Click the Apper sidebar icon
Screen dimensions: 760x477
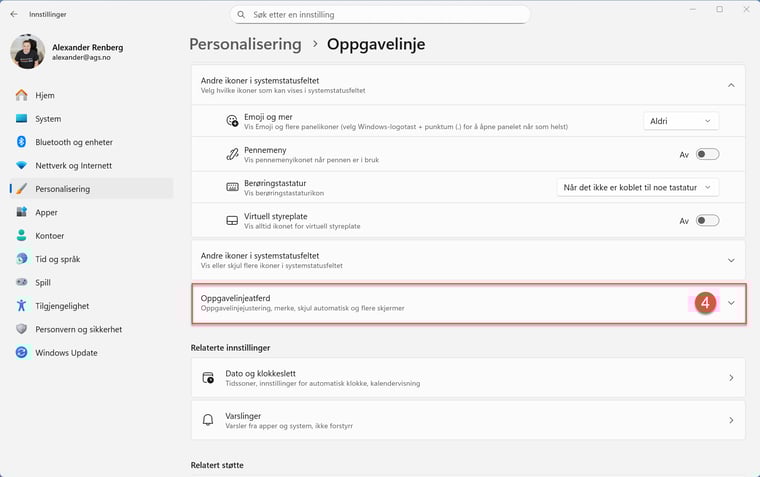click(x=21, y=212)
